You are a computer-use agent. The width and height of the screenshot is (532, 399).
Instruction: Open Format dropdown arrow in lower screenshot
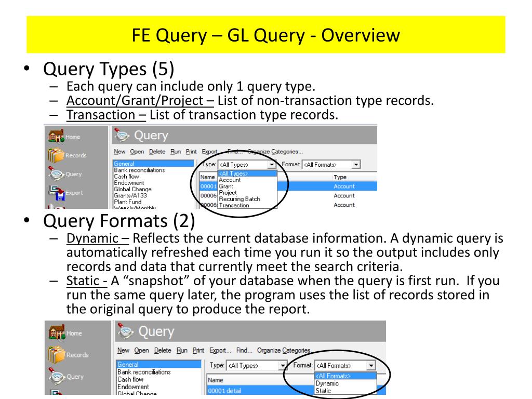(x=371, y=365)
